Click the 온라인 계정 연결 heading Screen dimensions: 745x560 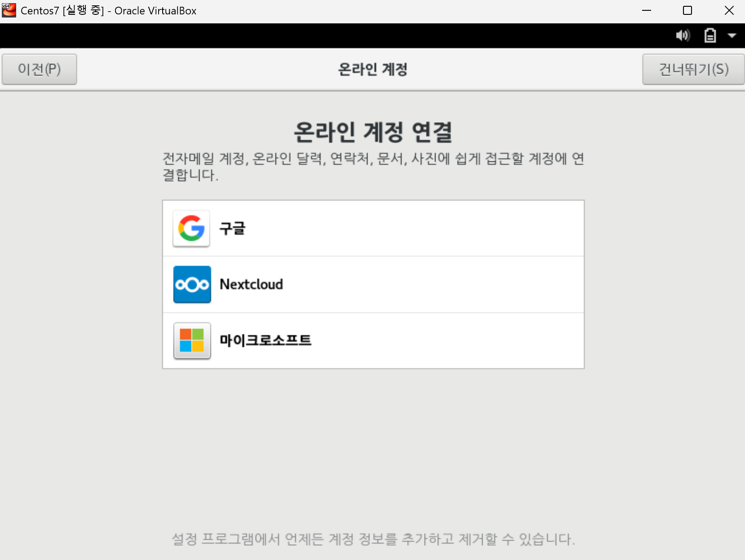click(373, 132)
